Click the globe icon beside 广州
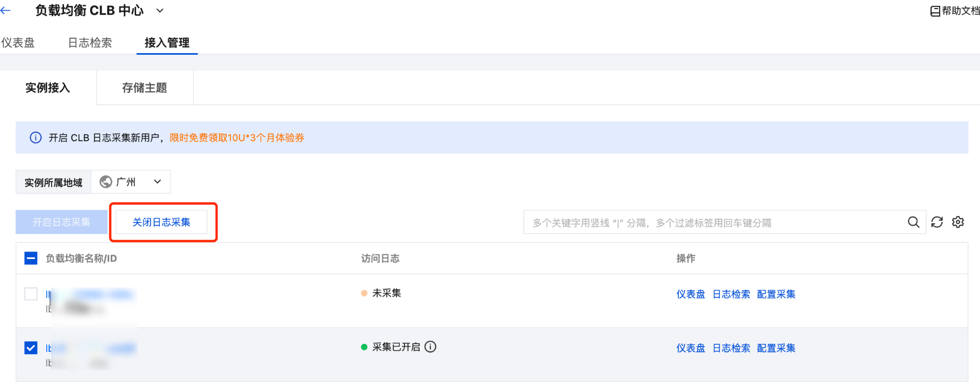 coord(106,182)
